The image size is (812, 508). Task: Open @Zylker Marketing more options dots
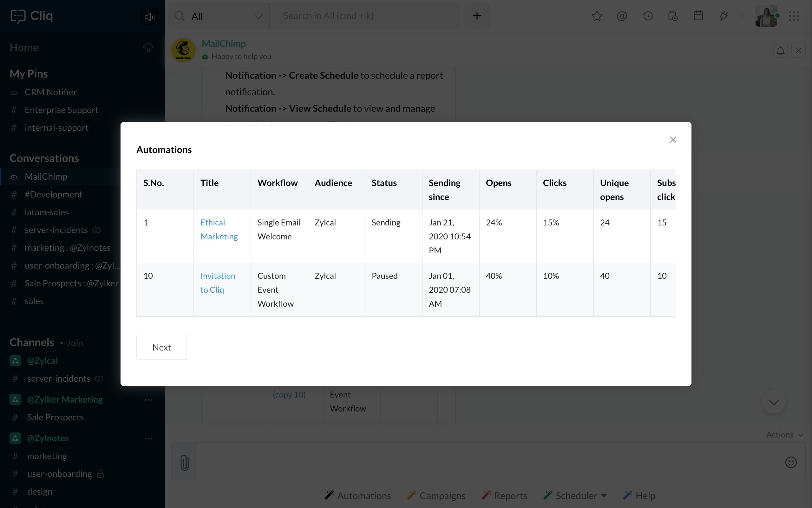point(148,399)
